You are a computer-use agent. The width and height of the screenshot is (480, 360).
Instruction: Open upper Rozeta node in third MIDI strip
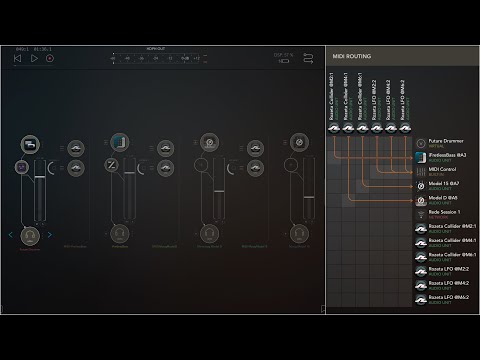255,148
